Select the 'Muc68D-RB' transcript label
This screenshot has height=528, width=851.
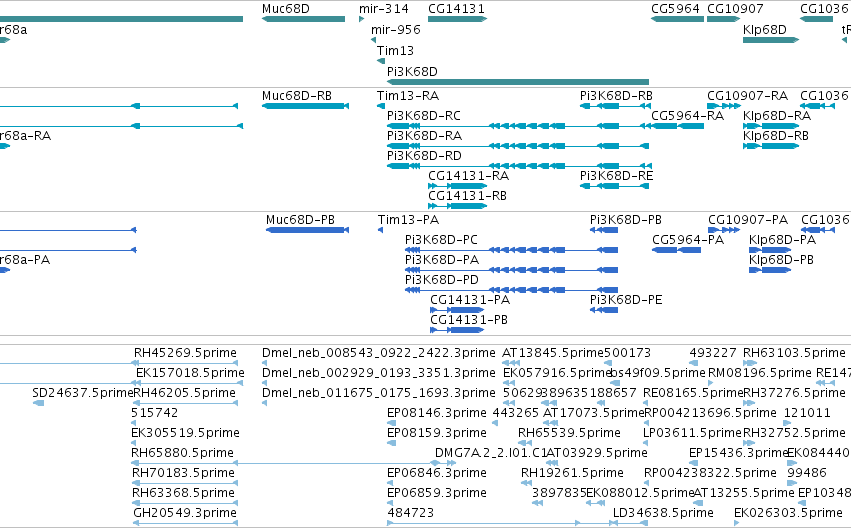pos(296,96)
